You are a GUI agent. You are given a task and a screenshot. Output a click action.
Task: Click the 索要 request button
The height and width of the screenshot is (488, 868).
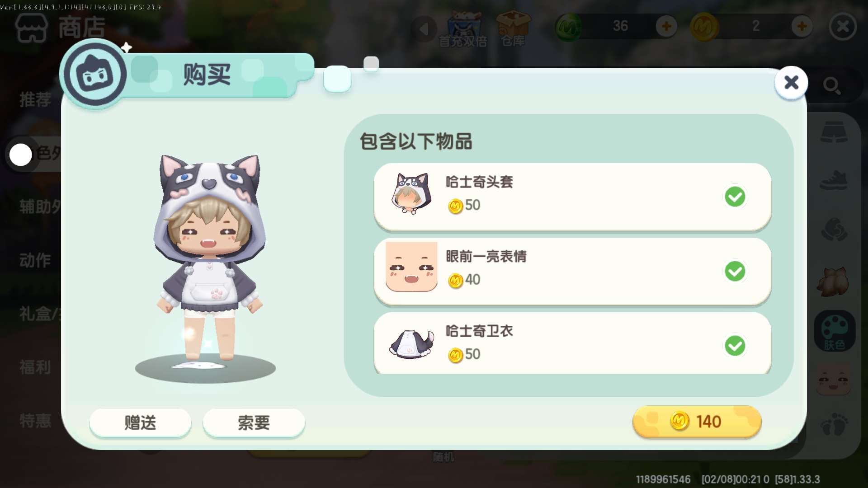coord(254,422)
